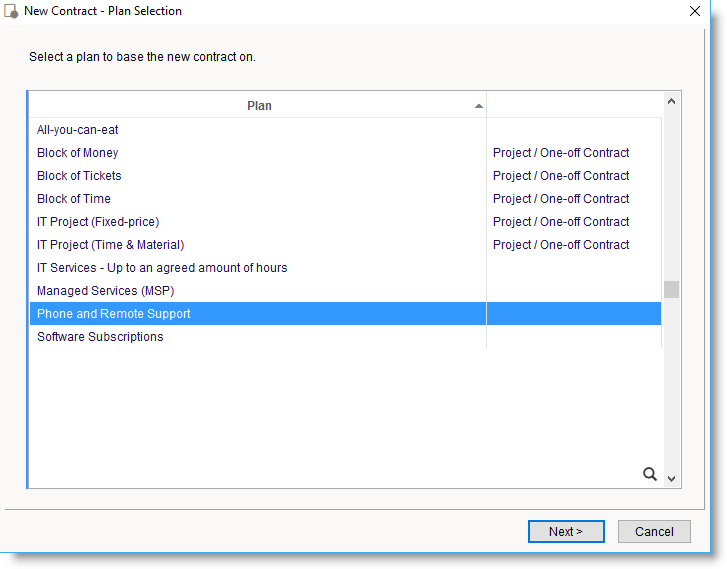This screenshot has height=569, width=727.
Task: Select the Block of Money plan
Action: 78,153
